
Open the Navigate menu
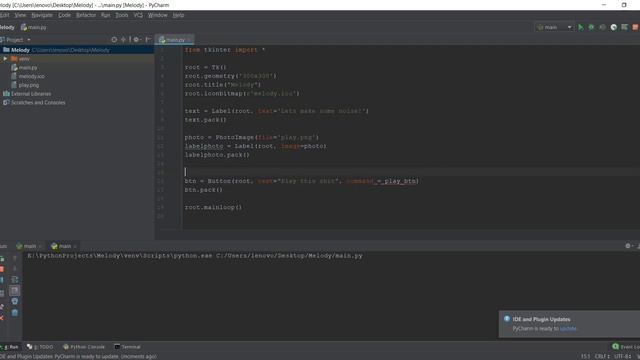(x=42, y=15)
